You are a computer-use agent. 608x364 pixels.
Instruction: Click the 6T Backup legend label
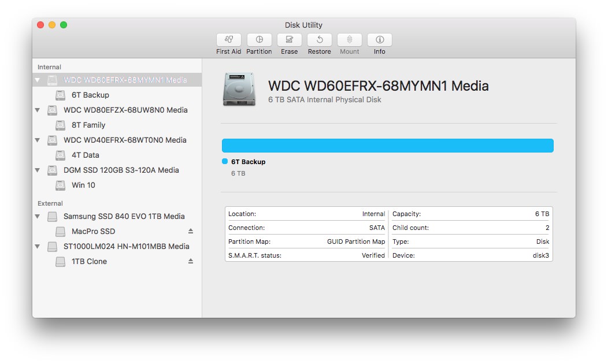(248, 162)
